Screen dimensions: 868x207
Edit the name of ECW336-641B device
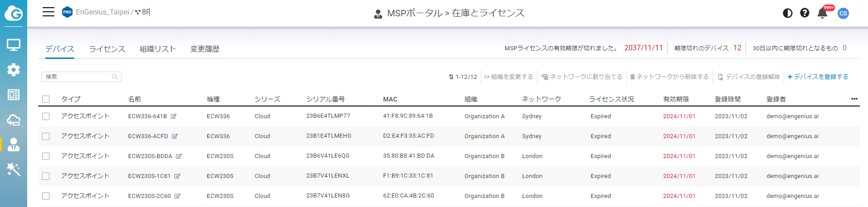click(174, 116)
